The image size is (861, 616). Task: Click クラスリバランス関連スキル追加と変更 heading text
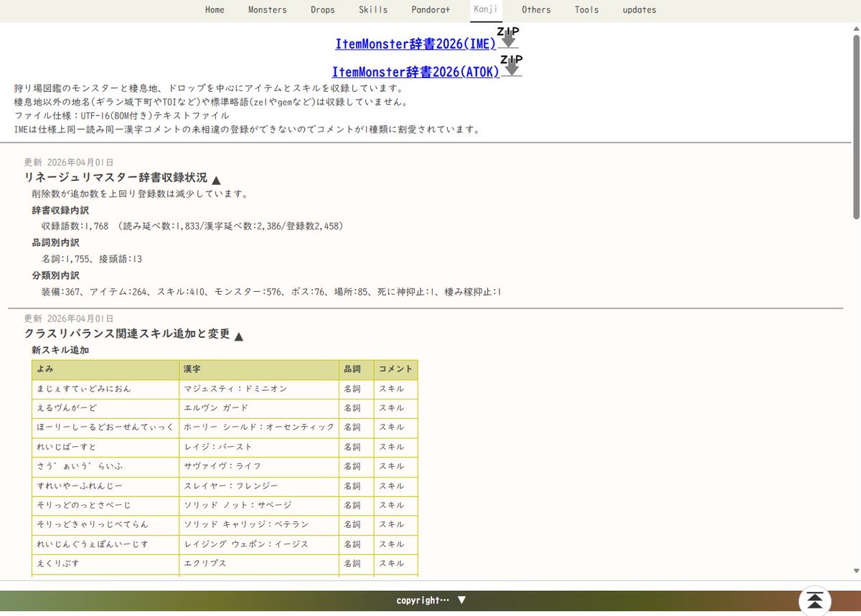tap(127, 334)
